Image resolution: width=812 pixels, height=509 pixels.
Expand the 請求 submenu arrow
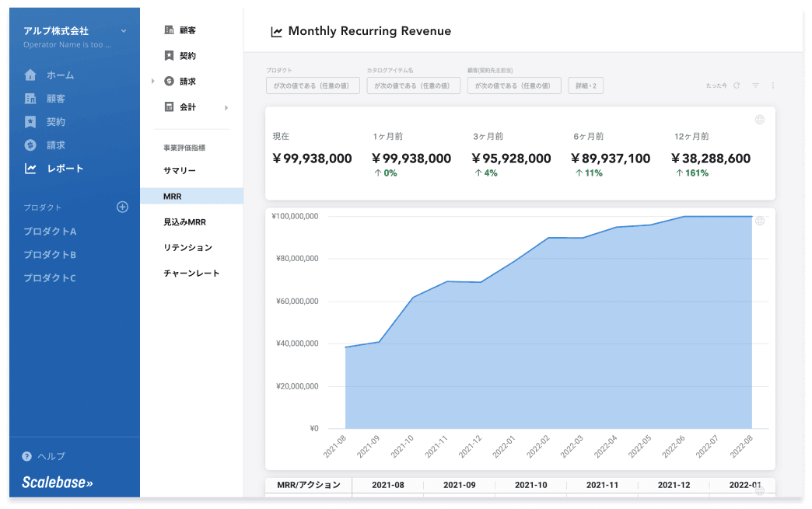153,81
